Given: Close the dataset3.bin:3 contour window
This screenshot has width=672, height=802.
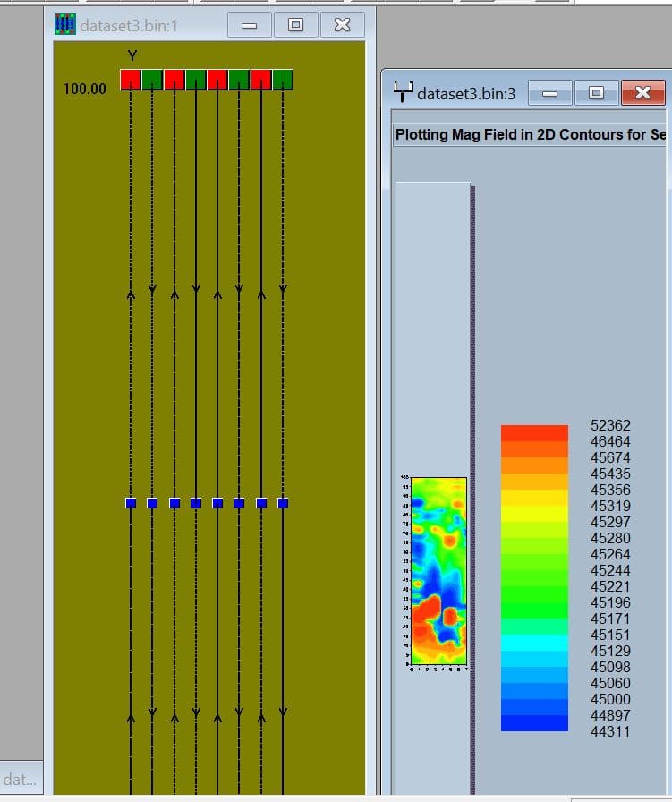Looking at the screenshot, I should point(642,92).
